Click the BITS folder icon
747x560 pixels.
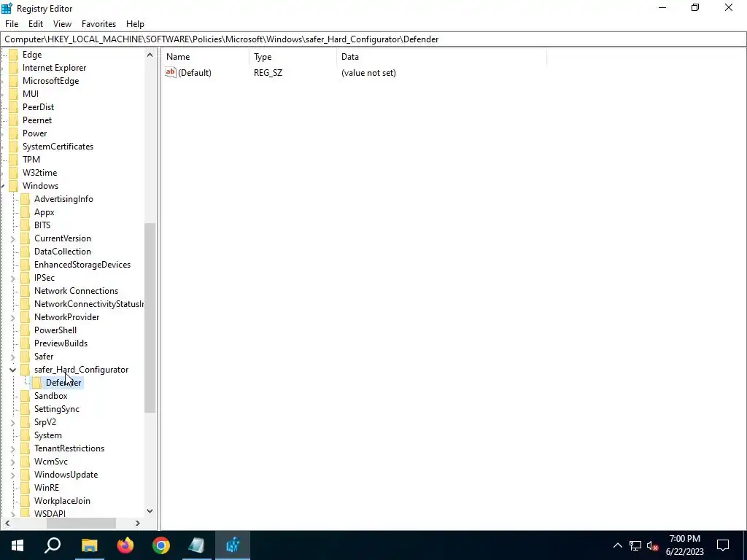pos(26,225)
